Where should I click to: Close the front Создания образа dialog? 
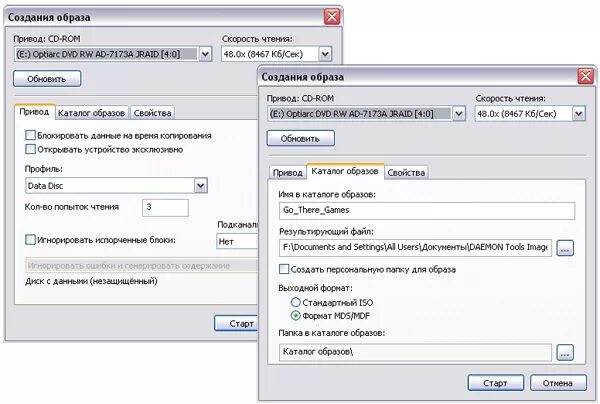click(x=585, y=77)
